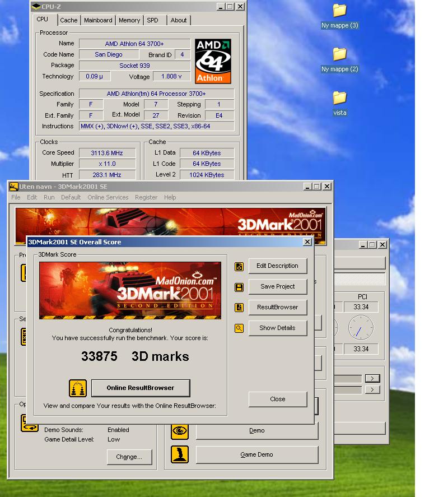The height and width of the screenshot is (497, 448).
Task: Open the Help menu in 3DMark2001 SE
Action: tap(170, 197)
